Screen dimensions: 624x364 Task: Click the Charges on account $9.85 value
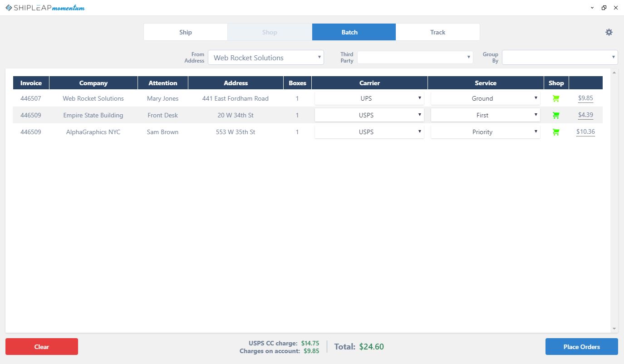pos(311,351)
